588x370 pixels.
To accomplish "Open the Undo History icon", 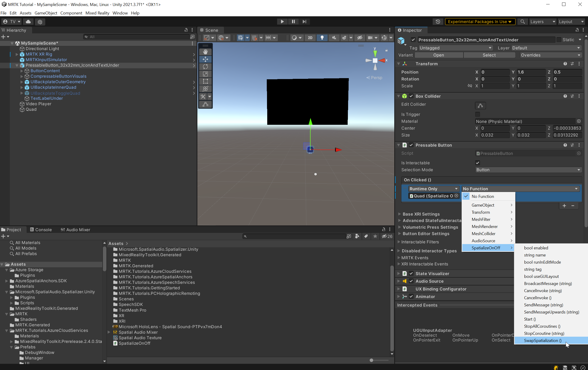I will [438, 22].
